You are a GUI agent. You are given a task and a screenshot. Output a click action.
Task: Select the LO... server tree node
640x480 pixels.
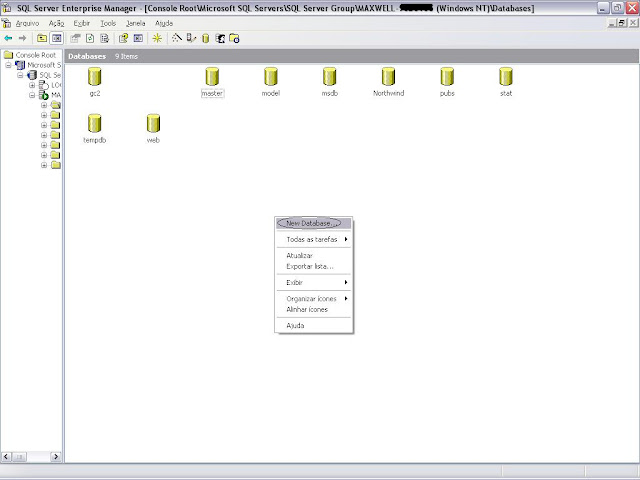click(56, 85)
